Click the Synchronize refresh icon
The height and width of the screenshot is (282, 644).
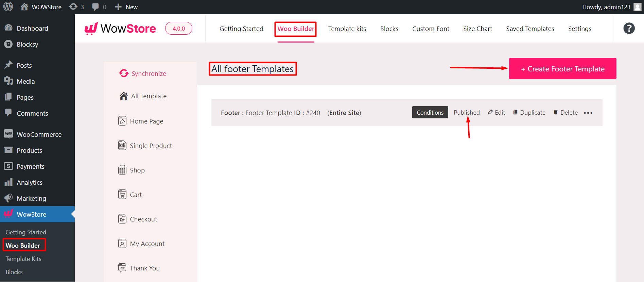[x=124, y=73]
